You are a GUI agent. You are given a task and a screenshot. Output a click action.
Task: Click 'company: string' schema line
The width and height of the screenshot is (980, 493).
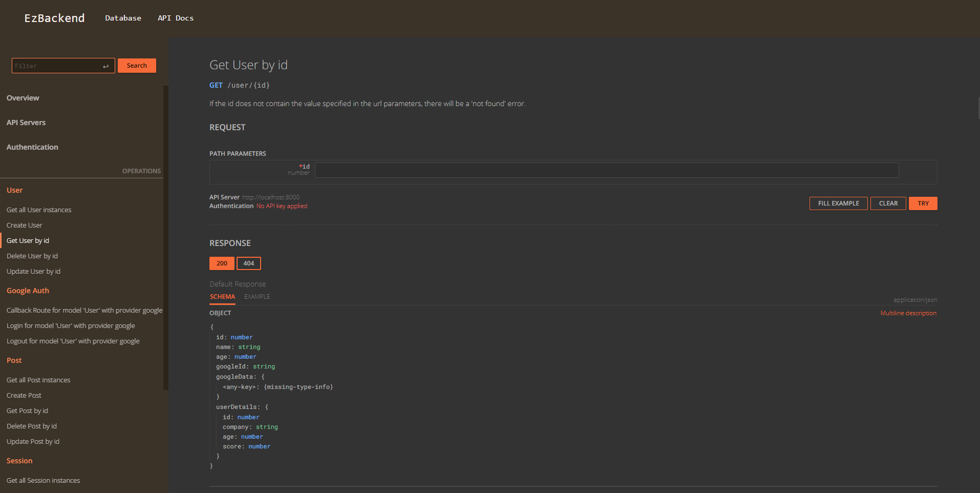250,427
